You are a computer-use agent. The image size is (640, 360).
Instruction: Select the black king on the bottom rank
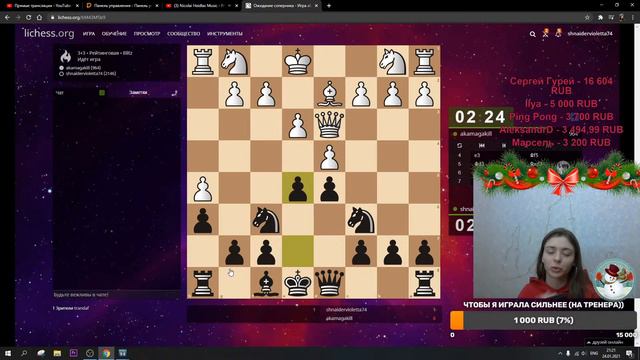pos(298,283)
